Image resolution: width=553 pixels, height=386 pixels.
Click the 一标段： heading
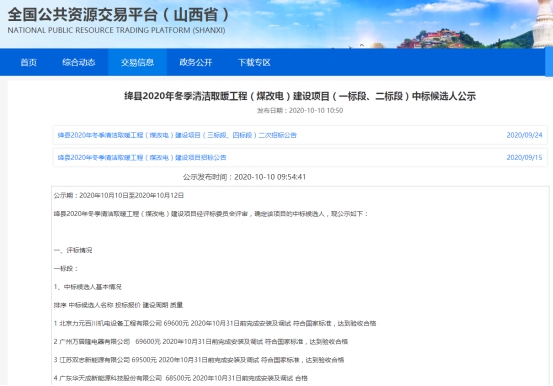(x=66, y=269)
